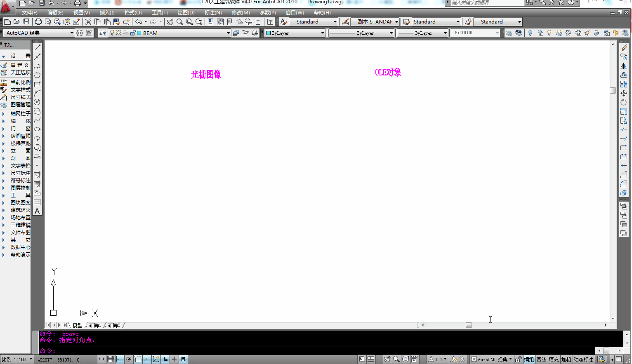Toggle 填充 in status bar
The width and height of the screenshot is (632, 364).
[554, 359]
